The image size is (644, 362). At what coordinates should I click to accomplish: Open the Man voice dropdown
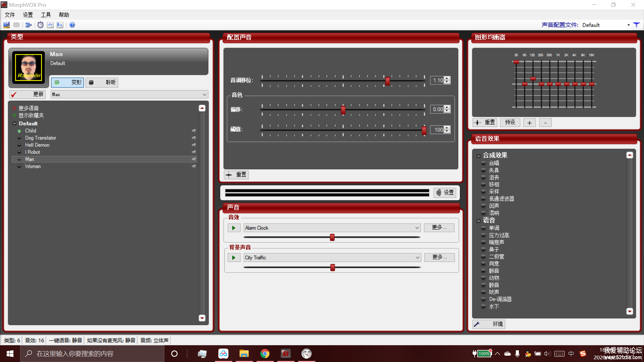click(x=204, y=95)
